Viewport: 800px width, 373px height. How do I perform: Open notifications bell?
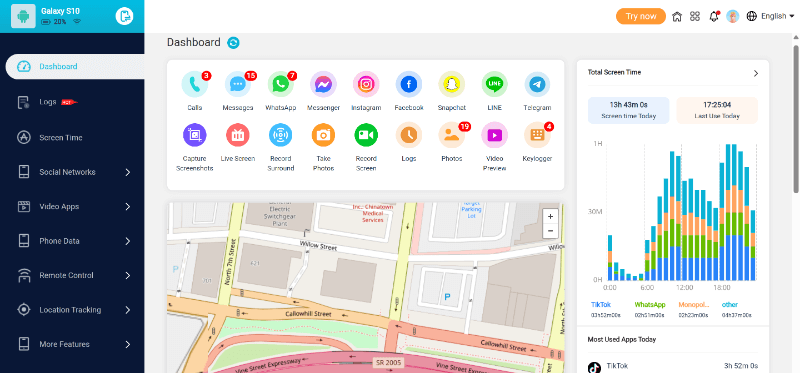(x=714, y=16)
